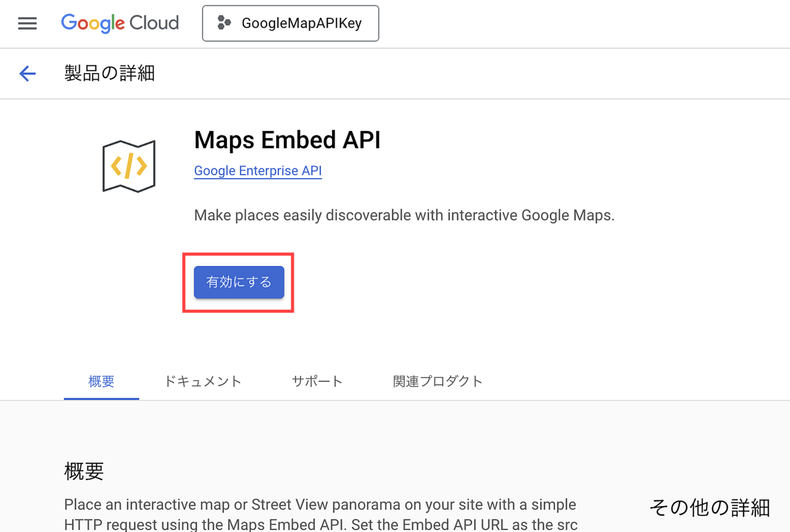Click the 有効にする enable button
This screenshot has width=790, height=532.
239,282
